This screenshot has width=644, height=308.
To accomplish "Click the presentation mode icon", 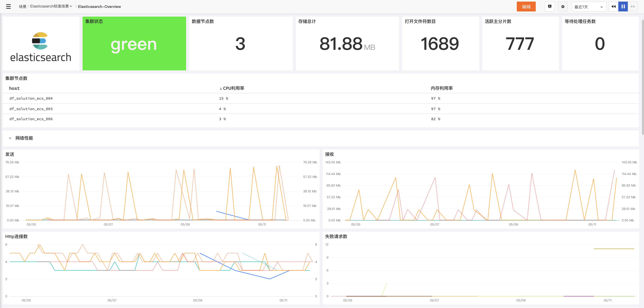I will [550, 7].
